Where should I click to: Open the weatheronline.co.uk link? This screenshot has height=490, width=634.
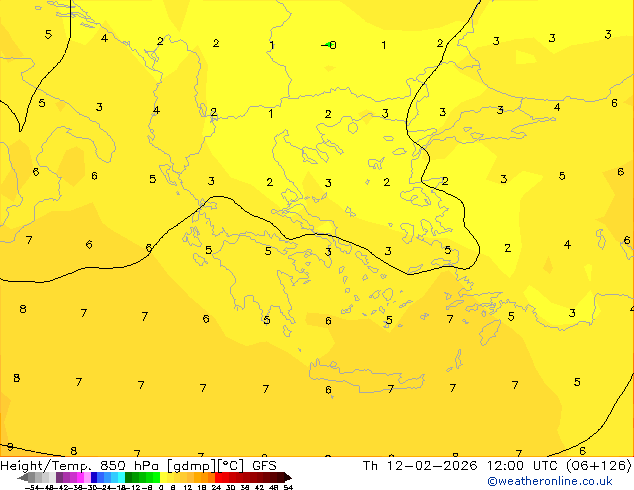(550, 481)
